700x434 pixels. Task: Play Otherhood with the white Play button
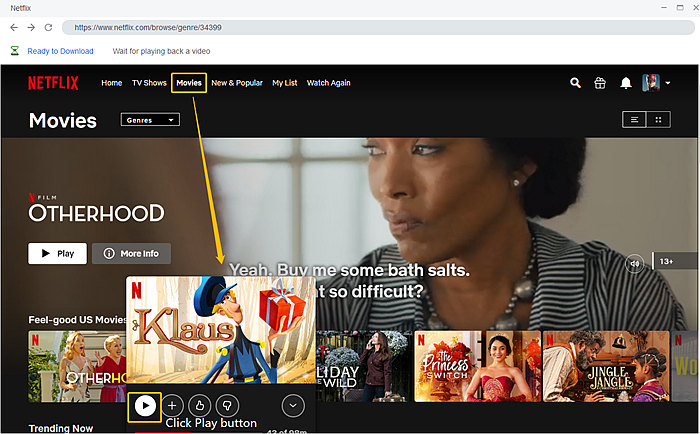tap(57, 253)
